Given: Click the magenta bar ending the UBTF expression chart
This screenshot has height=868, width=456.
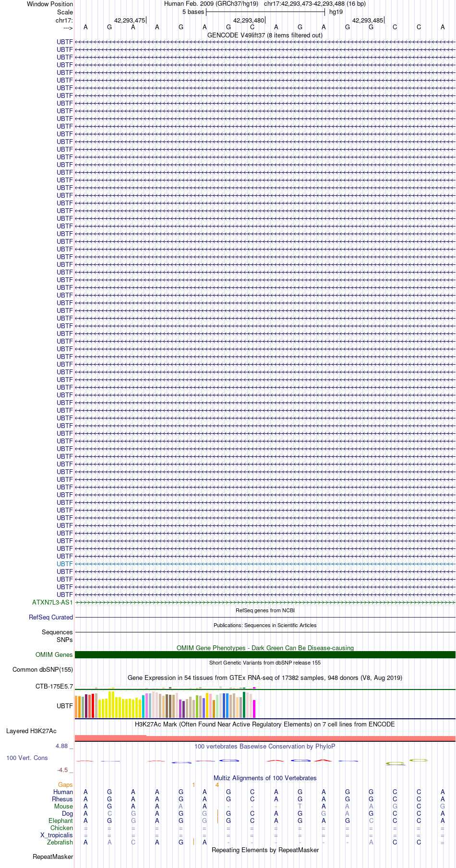Looking at the screenshot, I should (x=254, y=709).
